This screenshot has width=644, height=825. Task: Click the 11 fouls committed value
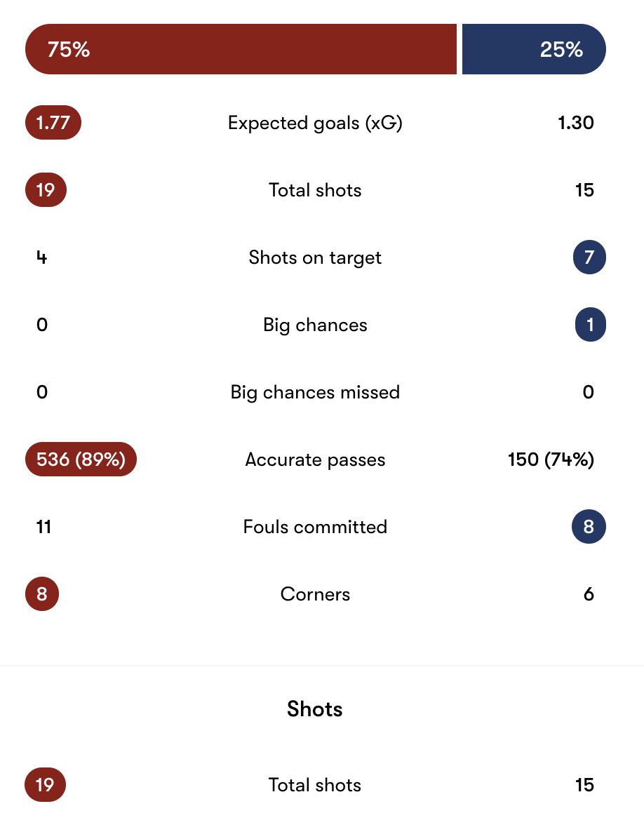tap(43, 527)
